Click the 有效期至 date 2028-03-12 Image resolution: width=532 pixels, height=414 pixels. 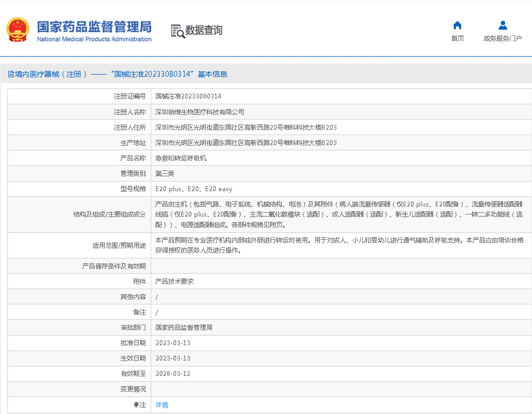pyautogui.click(x=173, y=374)
